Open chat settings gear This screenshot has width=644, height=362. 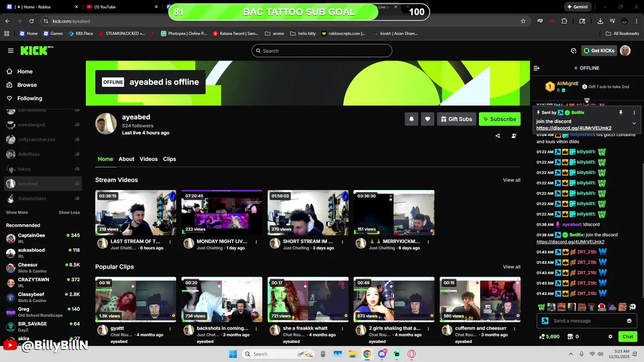(610, 337)
